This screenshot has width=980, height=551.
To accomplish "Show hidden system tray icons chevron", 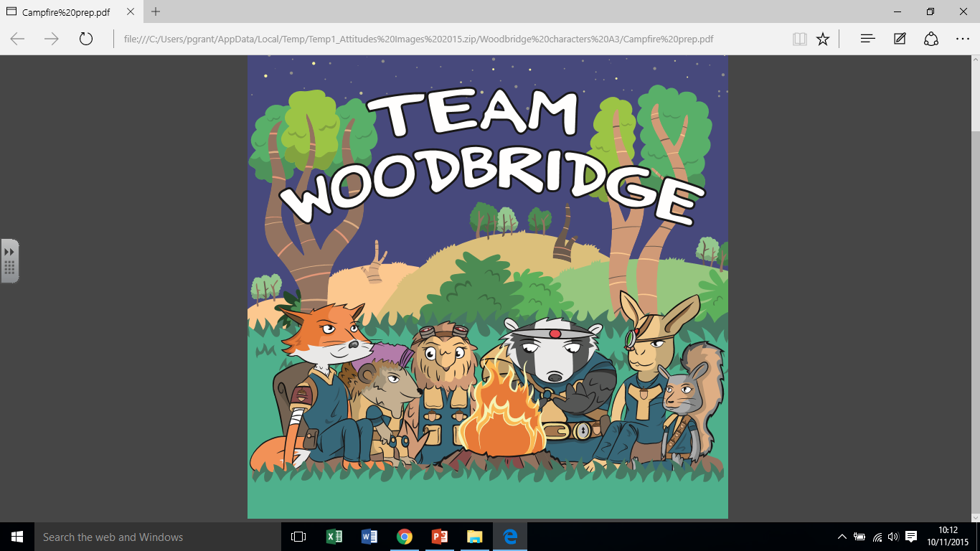I will coord(842,537).
